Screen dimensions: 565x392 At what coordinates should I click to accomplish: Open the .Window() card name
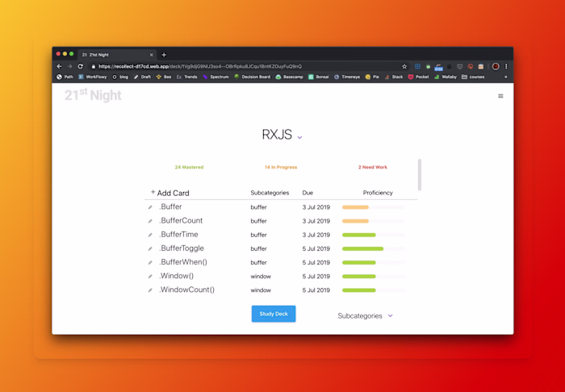tap(176, 276)
